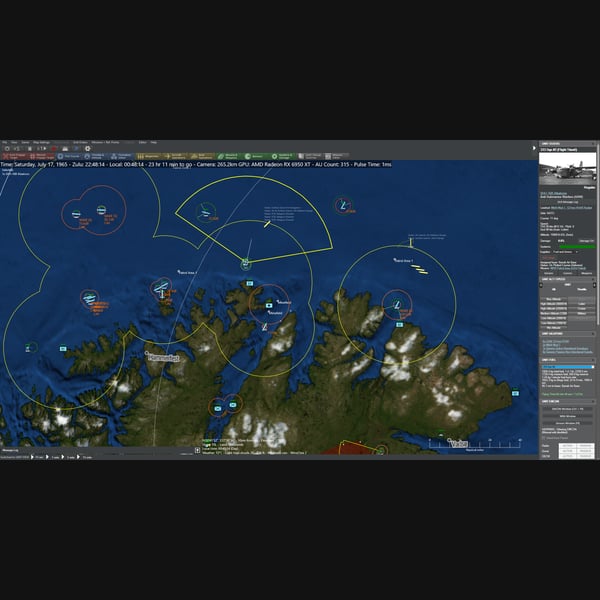Open the Unit Orders menu
This screenshot has height=600, width=600.
[80, 142]
